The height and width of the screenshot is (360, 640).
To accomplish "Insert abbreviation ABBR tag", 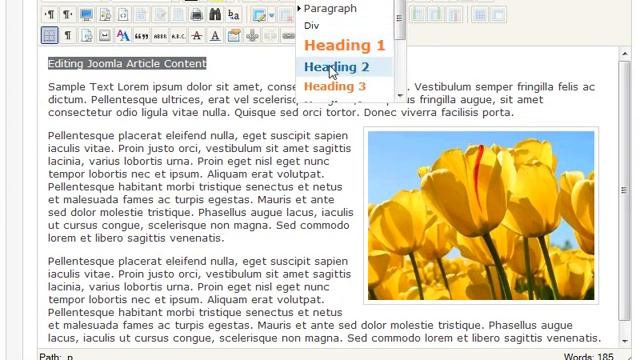I will [x=160, y=36].
